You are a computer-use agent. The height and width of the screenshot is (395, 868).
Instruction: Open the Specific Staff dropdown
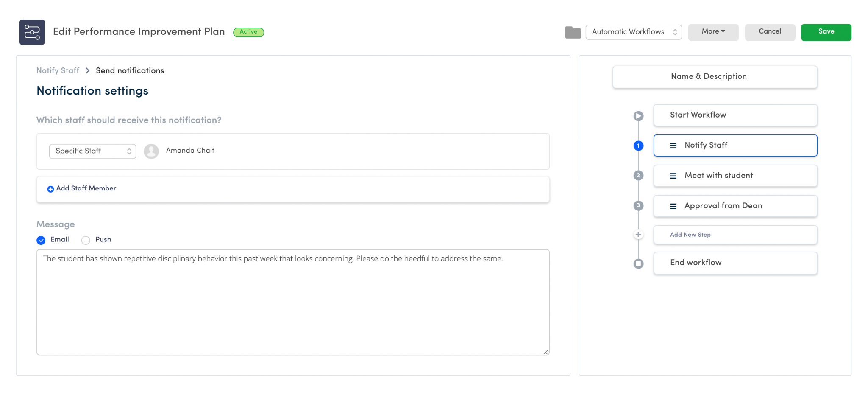click(x=92, y=151)
